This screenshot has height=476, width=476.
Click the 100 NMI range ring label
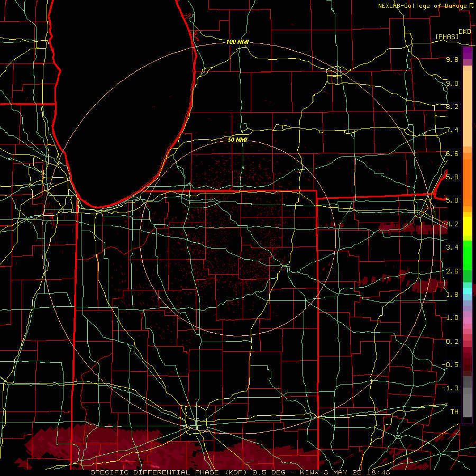pyautogui.click(x=237, y=42)
